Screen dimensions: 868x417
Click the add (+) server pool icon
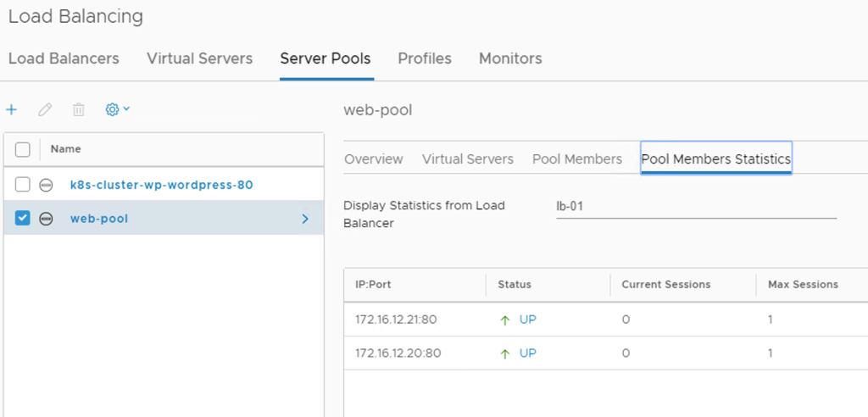[x=12, y=109]
